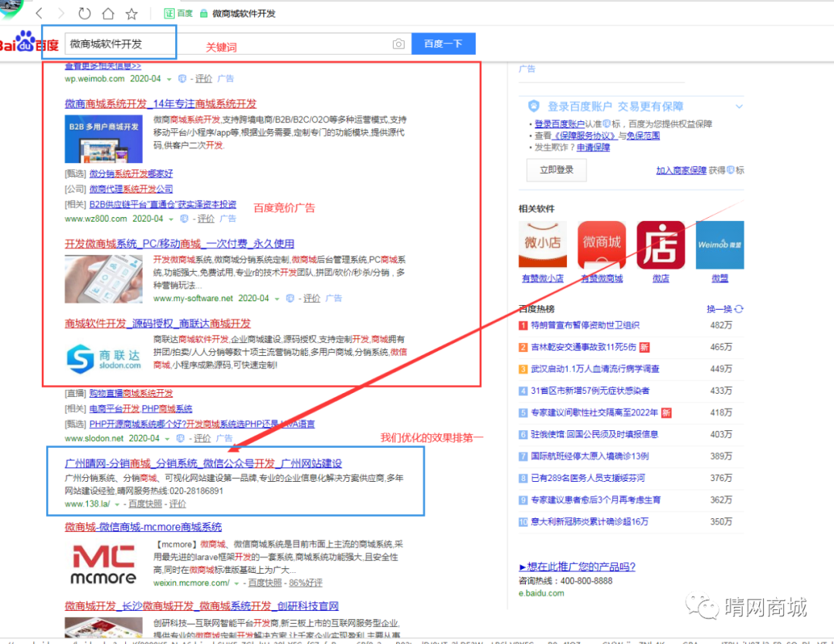Expand dropdown arrow beside www.138.la

click(117, 504)
